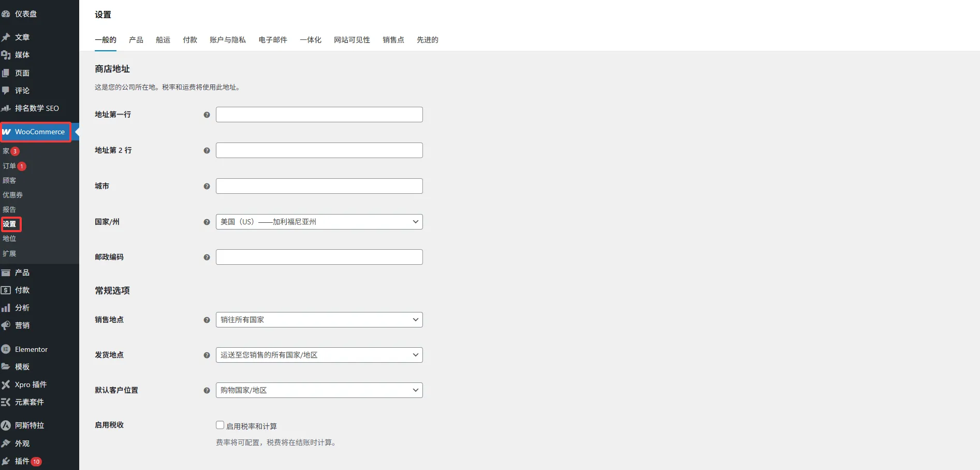
Task: Switch to the 电子邮件 tab
Action: click(273, 40)
